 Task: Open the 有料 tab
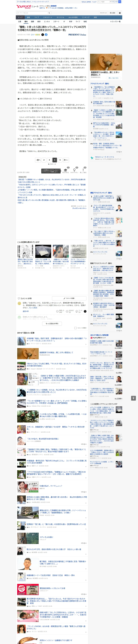click(95, 17)
